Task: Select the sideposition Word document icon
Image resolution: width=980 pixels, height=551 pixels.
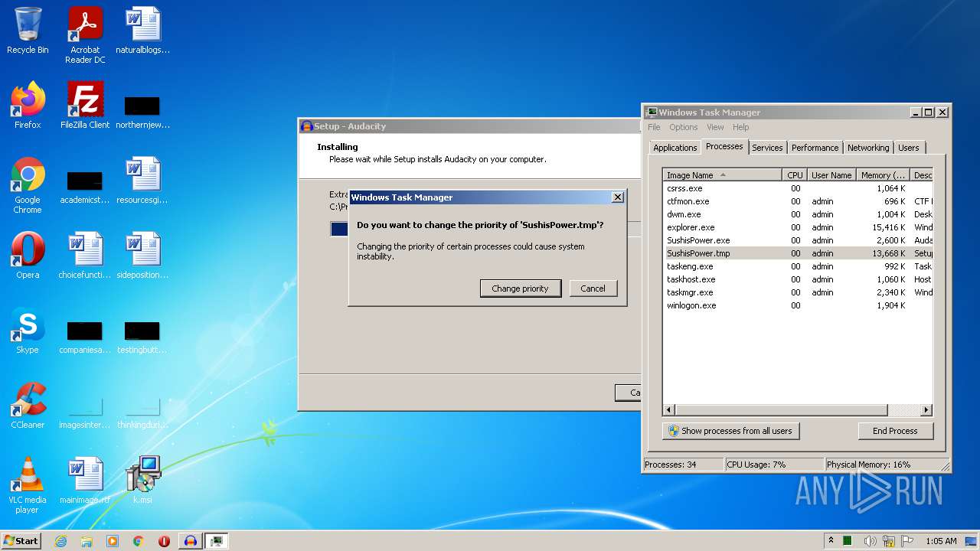Action: point(142,256)
